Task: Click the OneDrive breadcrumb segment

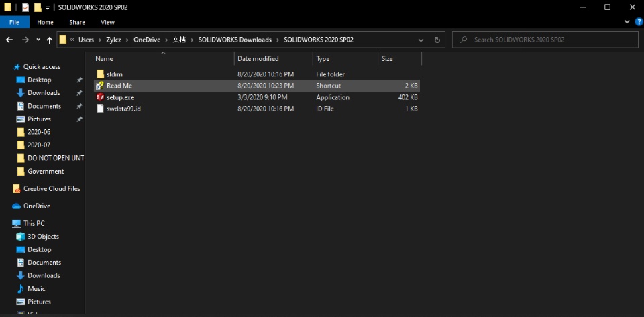Action: coord(147,40)
